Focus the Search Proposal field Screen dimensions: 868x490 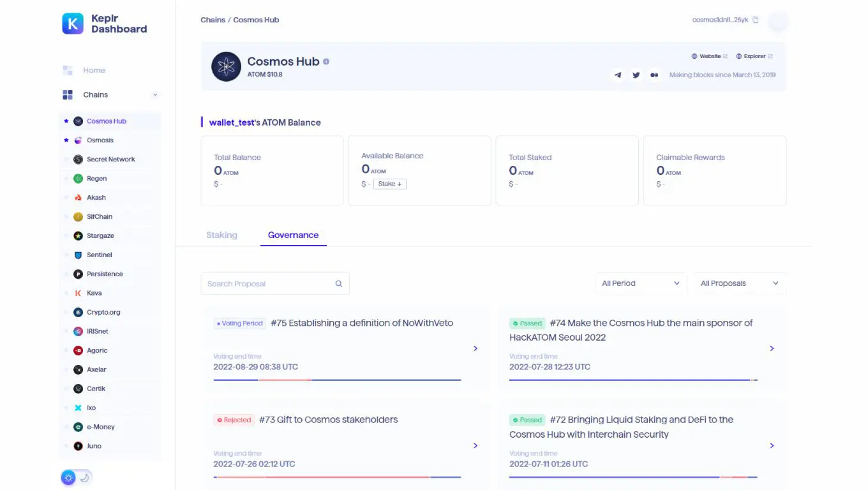click(x=275, y=283)
